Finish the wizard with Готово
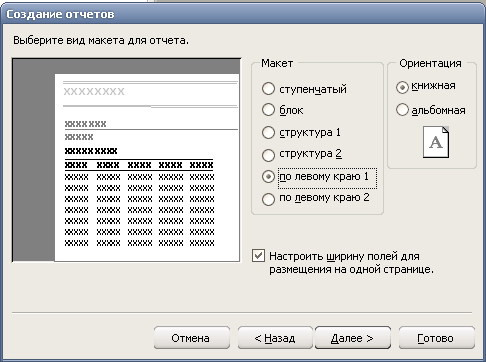486x362 pixels. (x=436, y=338)
